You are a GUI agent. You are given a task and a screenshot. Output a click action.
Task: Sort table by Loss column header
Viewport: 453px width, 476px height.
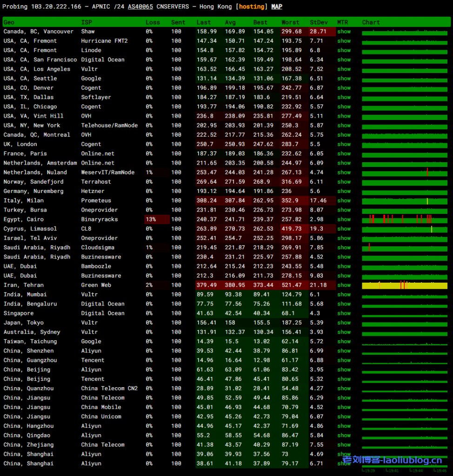[153, 22]
